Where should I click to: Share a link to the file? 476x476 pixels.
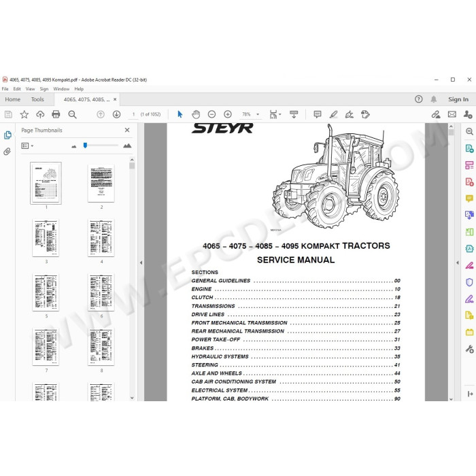point(436,114)
